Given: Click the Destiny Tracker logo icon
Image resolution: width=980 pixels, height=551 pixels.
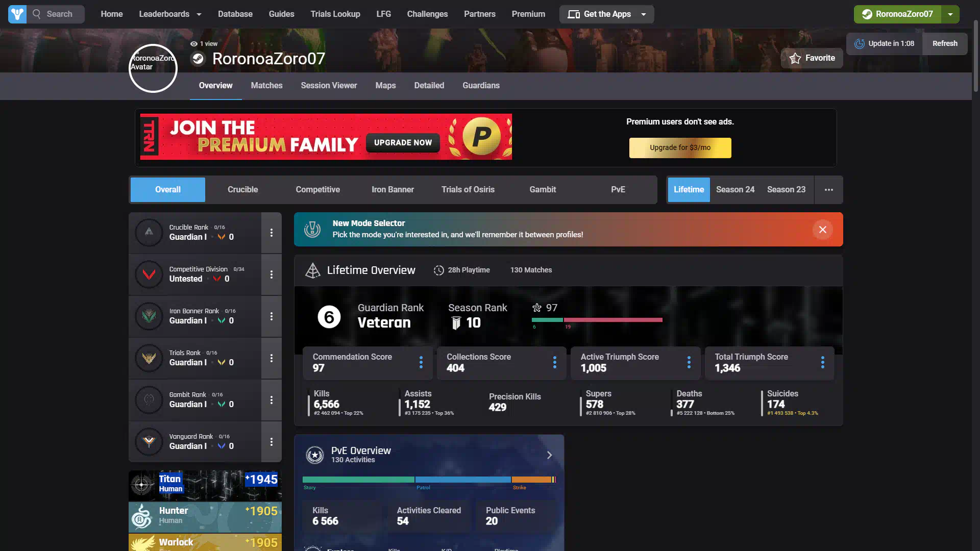Looking at the screenshot, I should pos(17,14).
